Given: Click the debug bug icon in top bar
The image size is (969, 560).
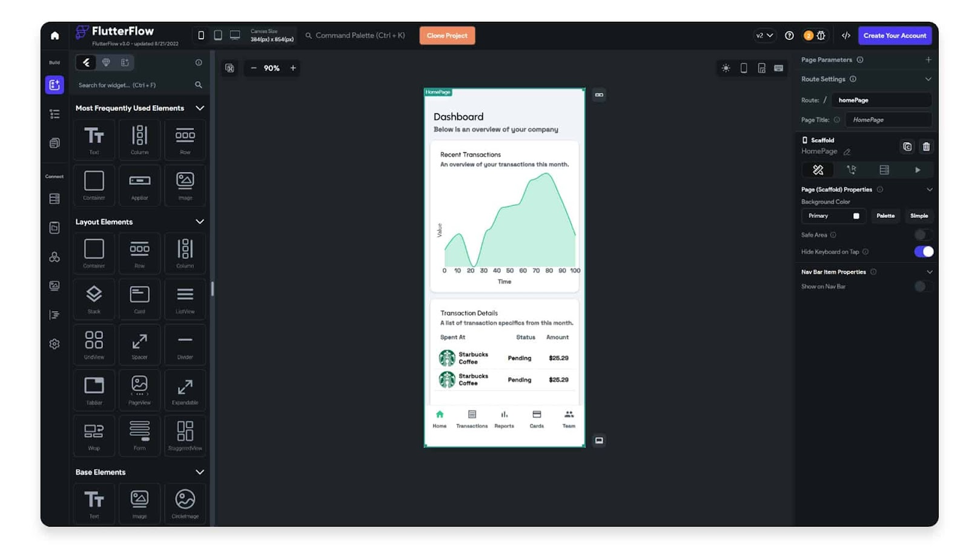Looking at the screenshot, I should point(821,36).
